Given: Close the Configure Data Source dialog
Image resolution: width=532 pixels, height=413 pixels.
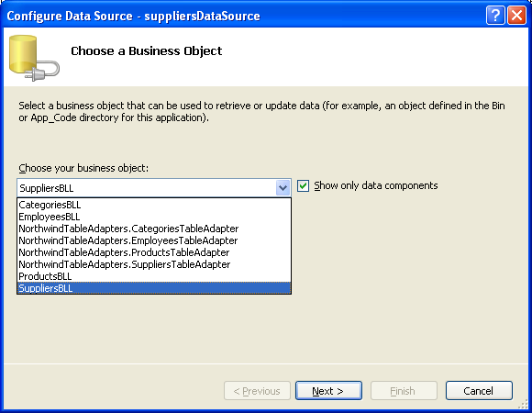Looking at the screenshot, I should click(516, 16).
